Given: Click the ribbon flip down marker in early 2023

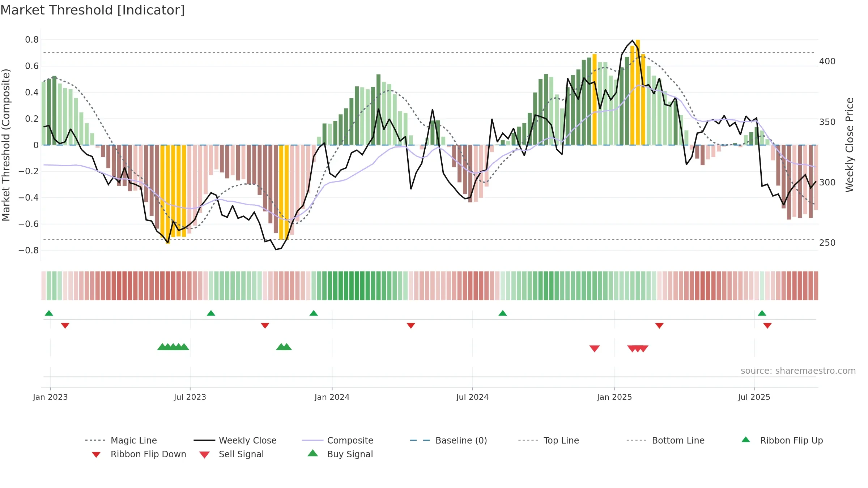Looking at the screenshot, I should click(x=65, y=326).
